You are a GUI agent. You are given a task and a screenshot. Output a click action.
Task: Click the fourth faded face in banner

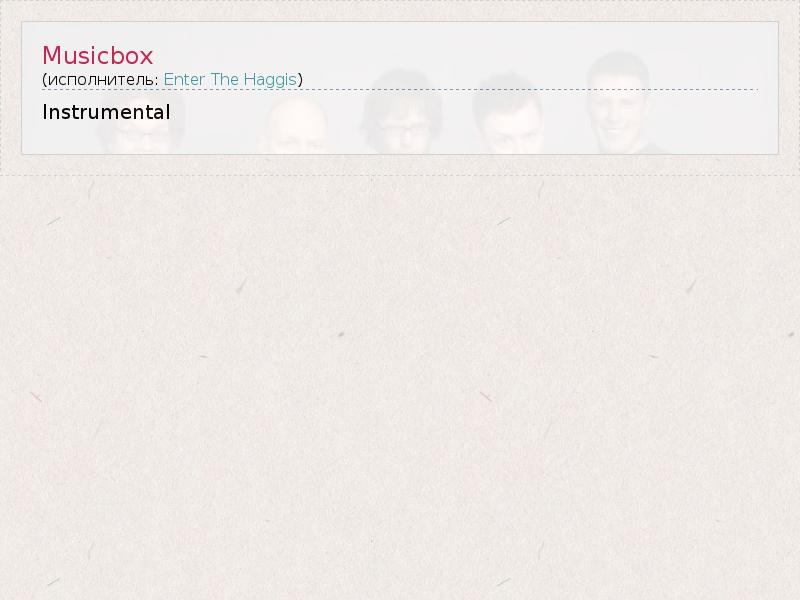pyautogui.click(x=508, y=117)
